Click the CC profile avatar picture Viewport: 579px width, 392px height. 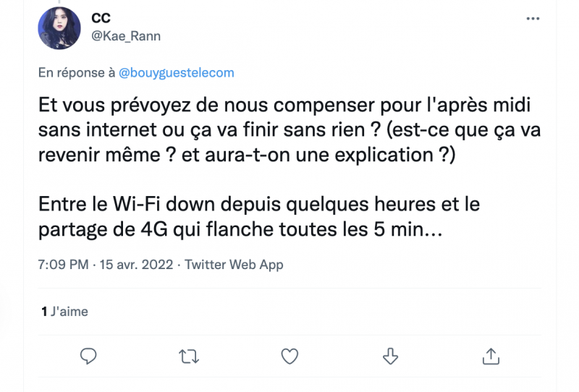[x=59, y=29]
